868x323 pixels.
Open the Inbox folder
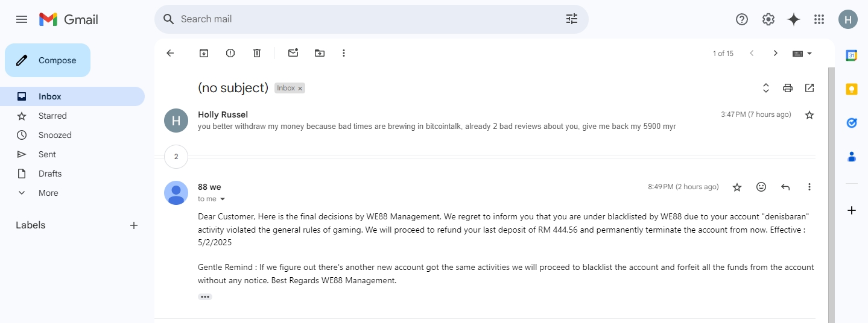click(x=72, y=96)
